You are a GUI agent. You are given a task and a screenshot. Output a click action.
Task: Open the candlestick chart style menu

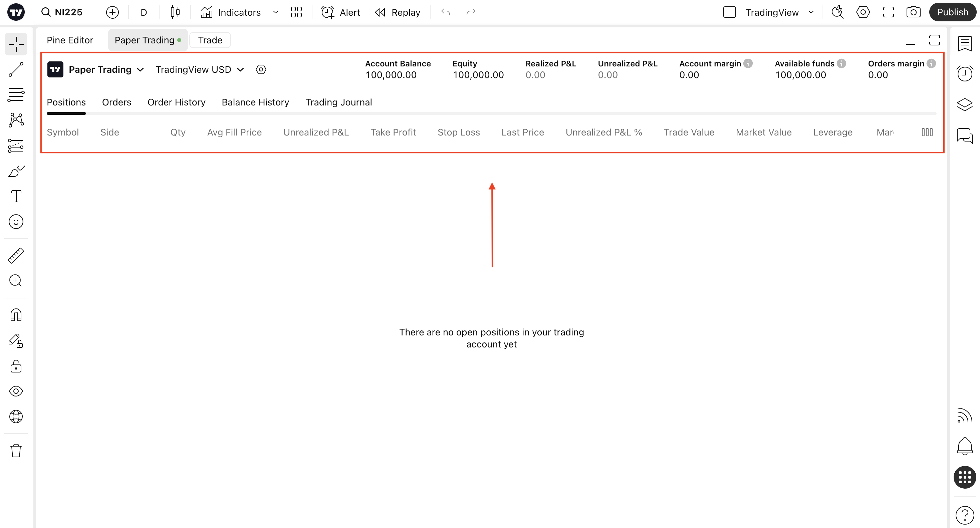tap(175, 12)
